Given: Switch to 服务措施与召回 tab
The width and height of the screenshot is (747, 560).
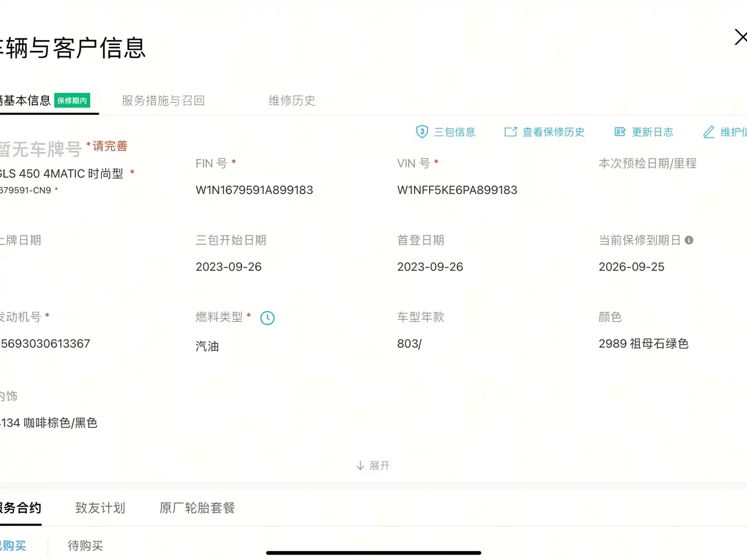Looking at the screenshot, I should point(163,100).
